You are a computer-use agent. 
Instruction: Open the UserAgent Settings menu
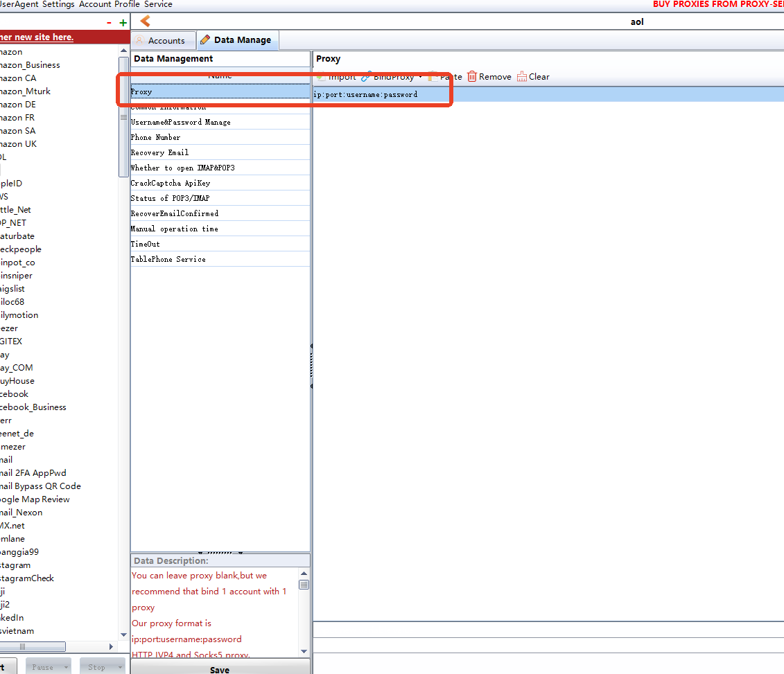(x=37, y=4)
